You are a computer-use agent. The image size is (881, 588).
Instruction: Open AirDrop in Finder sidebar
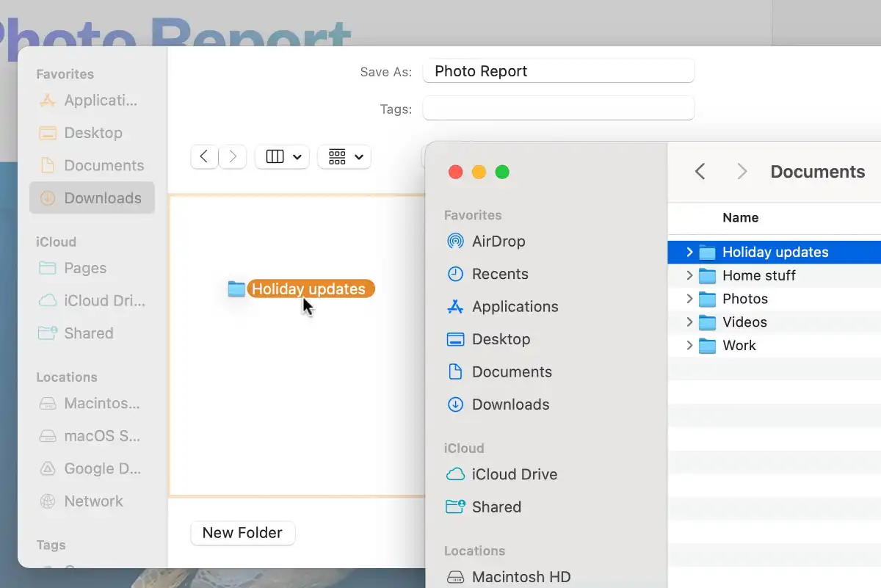pos(486,242)
